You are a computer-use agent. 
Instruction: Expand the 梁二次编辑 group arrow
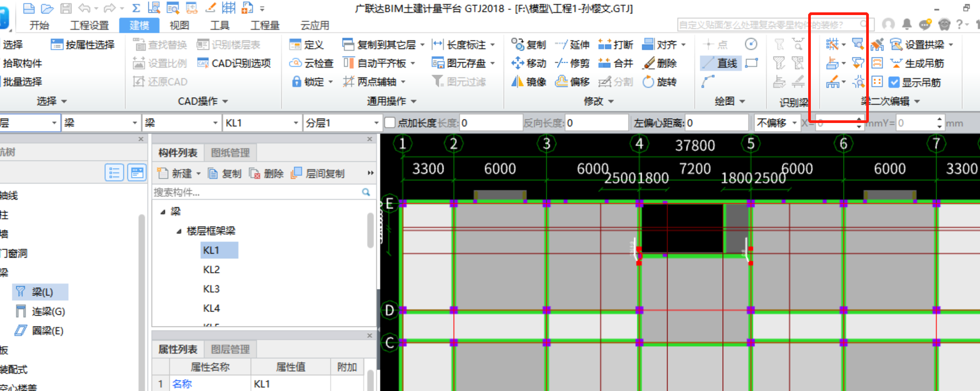(917, 102)
